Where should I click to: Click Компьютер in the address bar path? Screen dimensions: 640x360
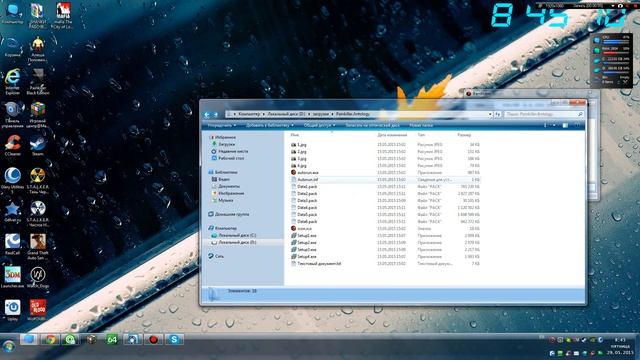(249, 114)
